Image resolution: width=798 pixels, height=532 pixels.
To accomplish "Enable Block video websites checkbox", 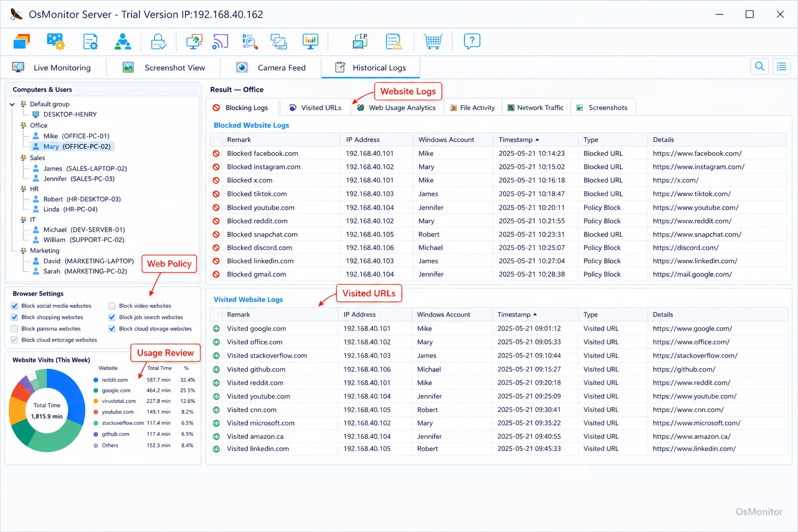I will coord(112,306).
